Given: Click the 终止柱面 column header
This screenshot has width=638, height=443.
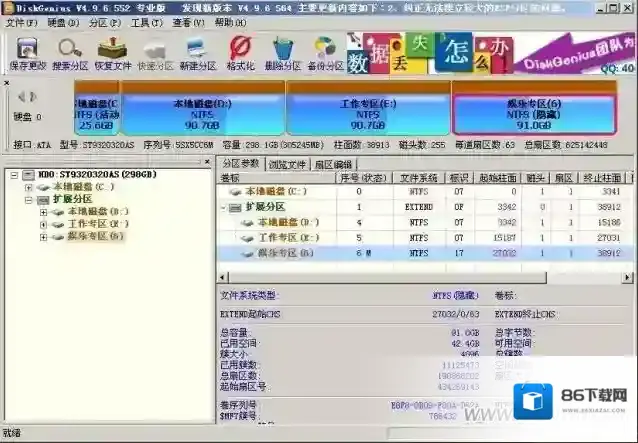Looking at the screenshot, I should click(602, 178).
